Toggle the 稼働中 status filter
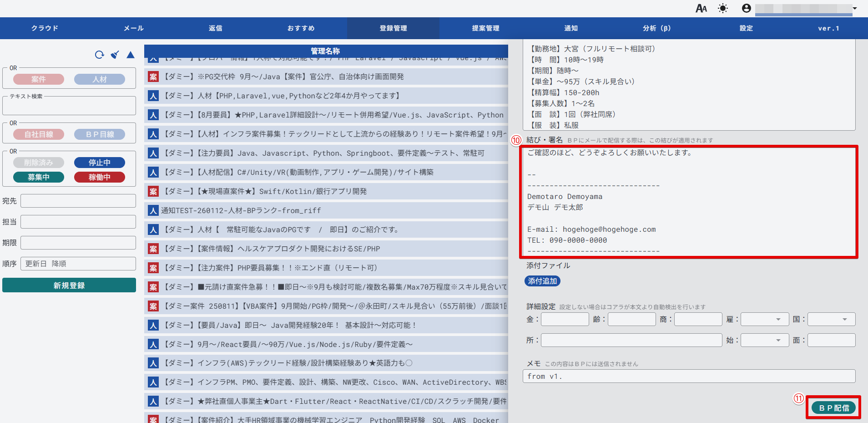 coord(100,177)
